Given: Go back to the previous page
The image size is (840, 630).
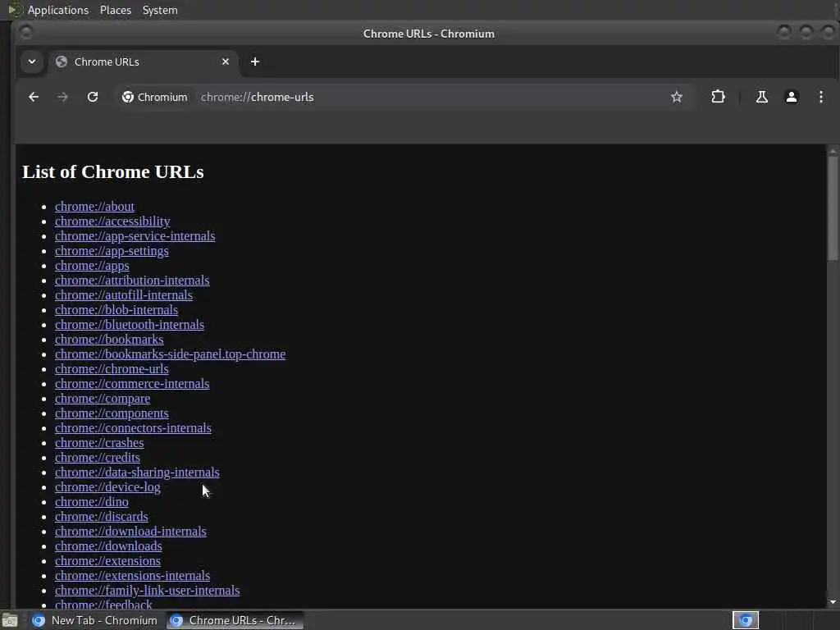Looking at the screenshot, I should (33, 97).
